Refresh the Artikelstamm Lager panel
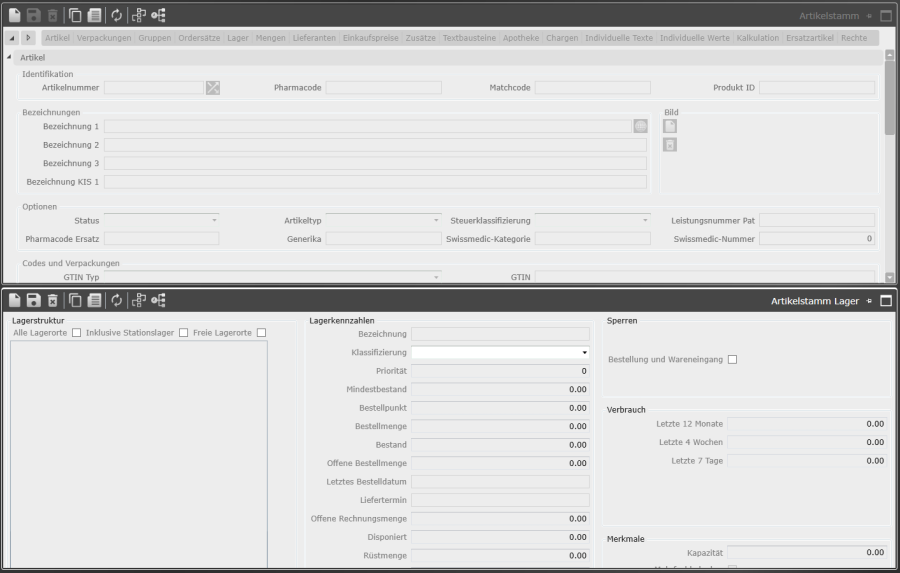This screenshot has height=573, width=900. (x=117, y=300)
